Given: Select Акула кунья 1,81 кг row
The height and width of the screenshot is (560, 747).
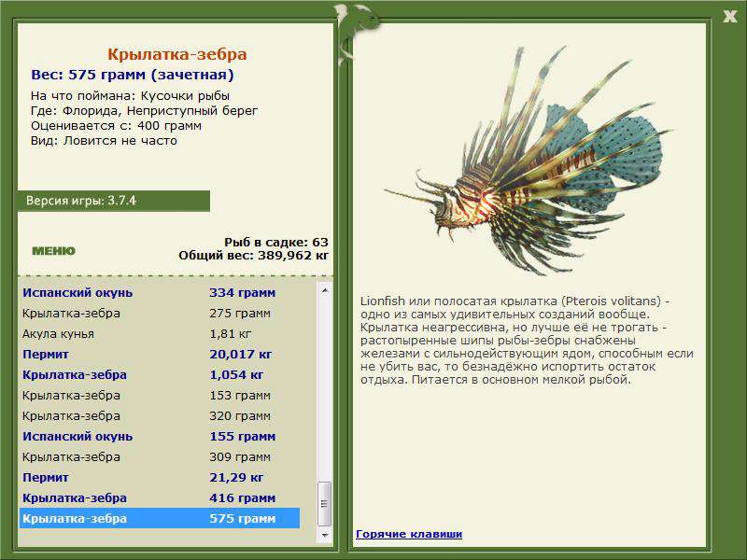Looking at the screenshot, I should tap(160, 333).
